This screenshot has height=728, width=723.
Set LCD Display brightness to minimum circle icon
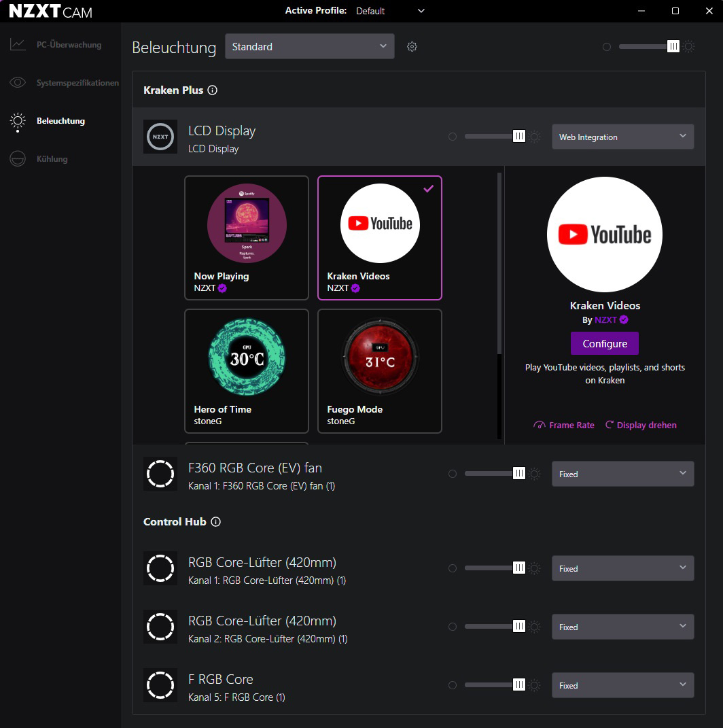coord(453,137)
